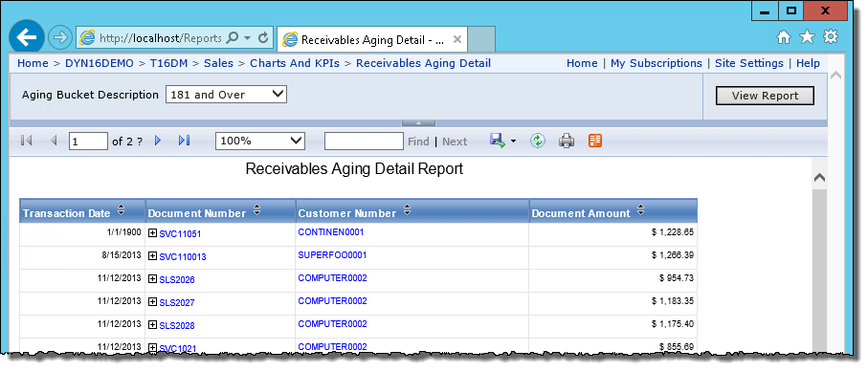Open Help link

(809, 63)
